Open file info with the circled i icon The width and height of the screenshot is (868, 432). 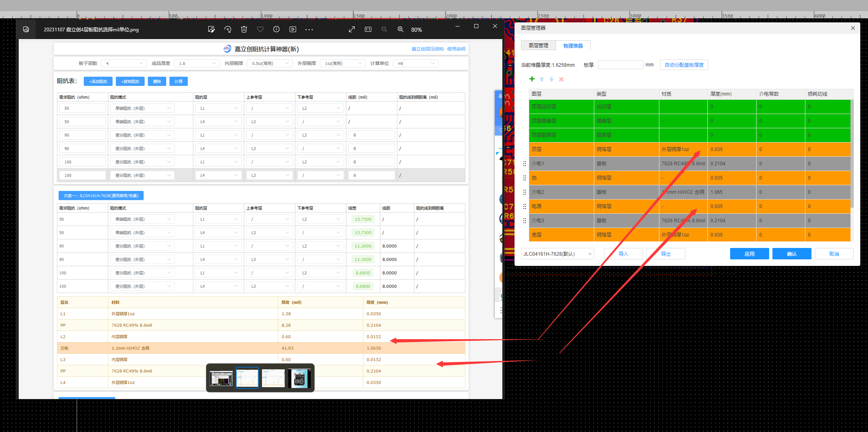click(277, 29)
